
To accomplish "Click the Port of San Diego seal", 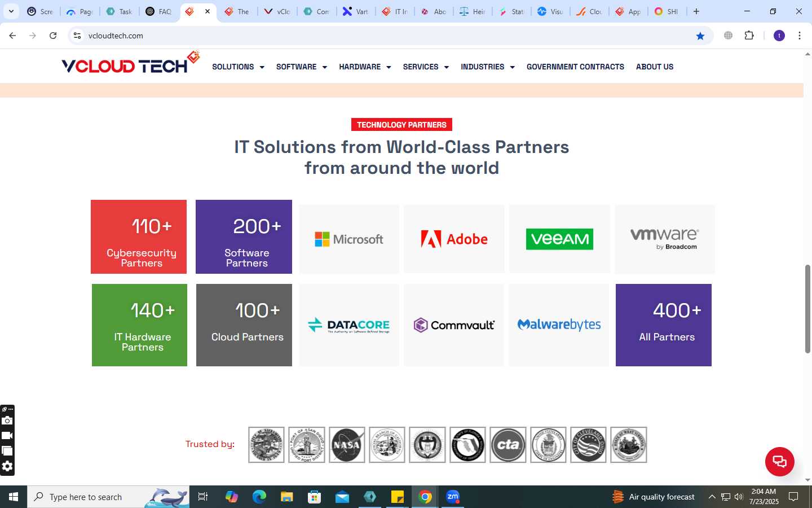I will [307, 445].
